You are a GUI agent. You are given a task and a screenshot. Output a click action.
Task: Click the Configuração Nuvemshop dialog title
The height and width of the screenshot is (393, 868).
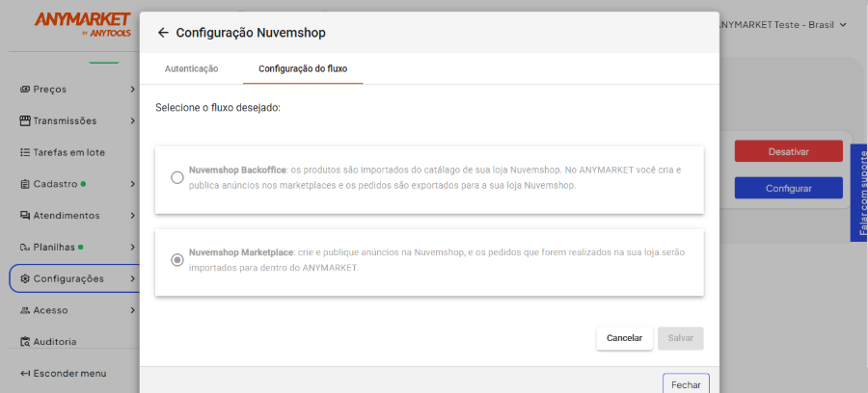tap(251, 33)
